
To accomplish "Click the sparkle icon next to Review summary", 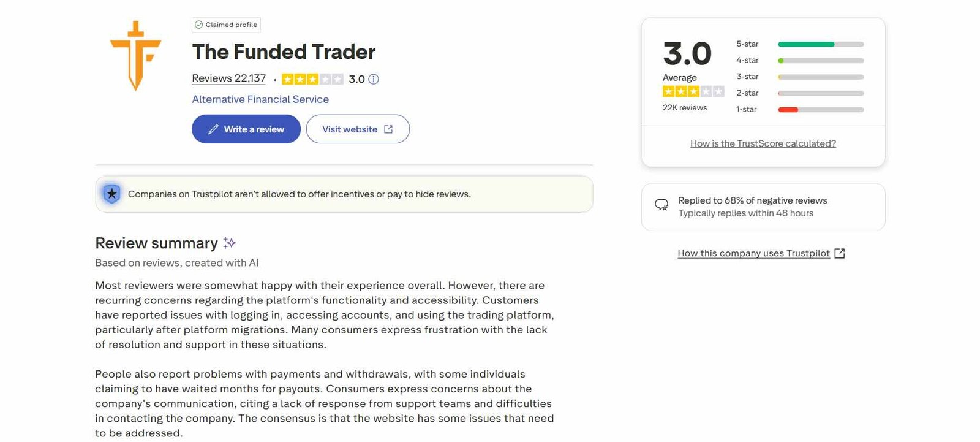I will click(230, 242).
